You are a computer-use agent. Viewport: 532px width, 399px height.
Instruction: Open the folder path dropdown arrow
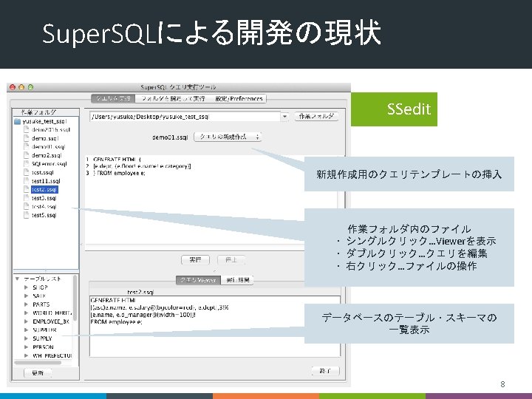click(x=285, y=117)
